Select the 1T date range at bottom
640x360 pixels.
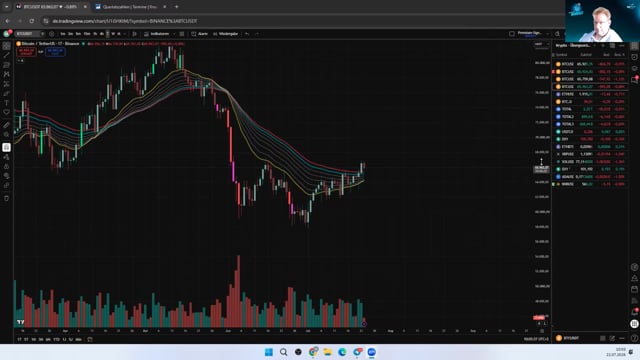tap(19, 339)
